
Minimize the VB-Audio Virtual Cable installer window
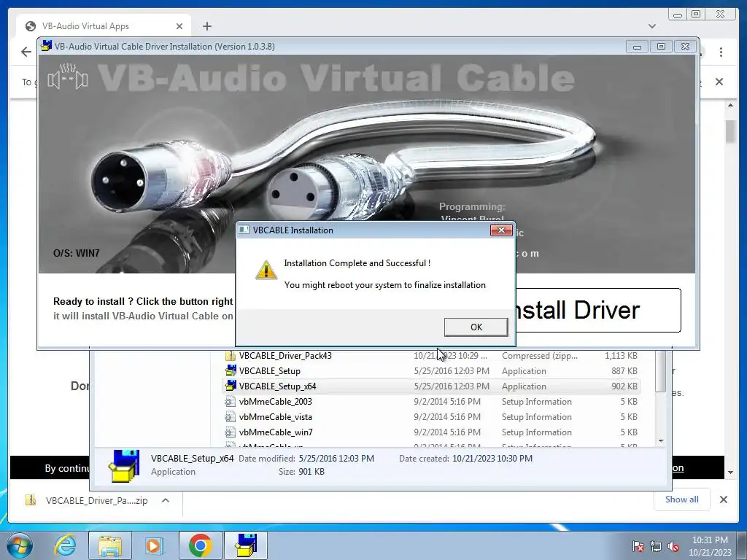637,46
